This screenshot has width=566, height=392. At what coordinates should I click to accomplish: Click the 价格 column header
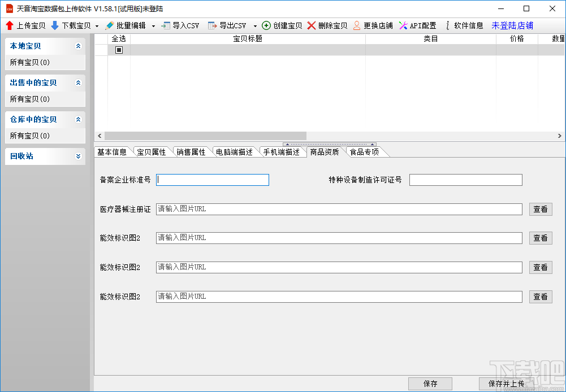point(517,39)
